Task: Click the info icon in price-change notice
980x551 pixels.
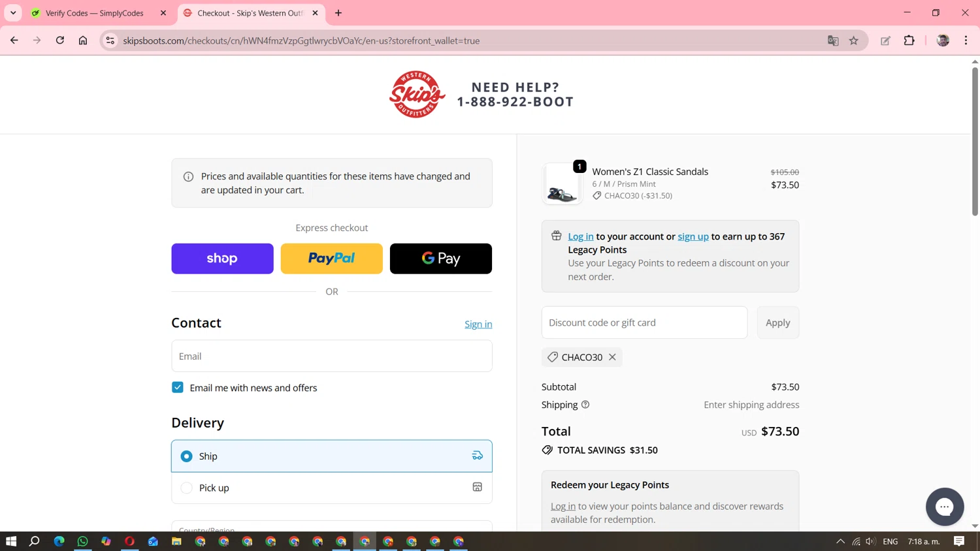Action: tap(188, 177)
